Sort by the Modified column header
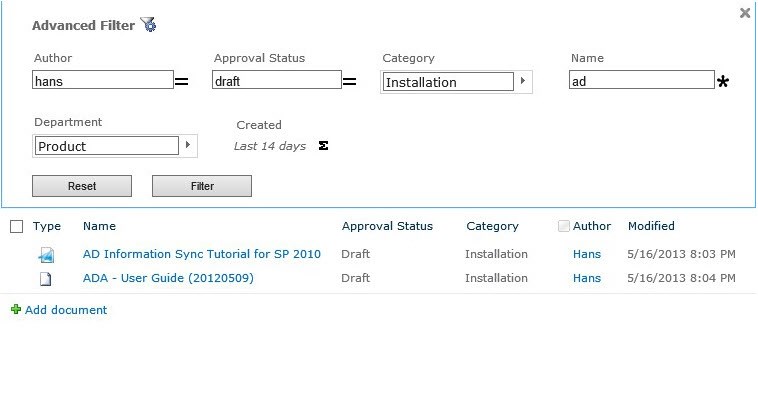 tap(651, 226)
